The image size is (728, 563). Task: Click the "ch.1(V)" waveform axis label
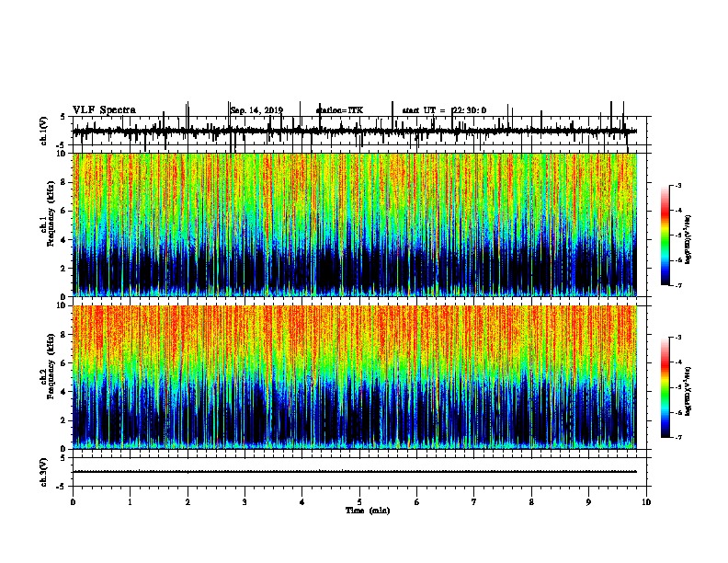click(44, 131)
